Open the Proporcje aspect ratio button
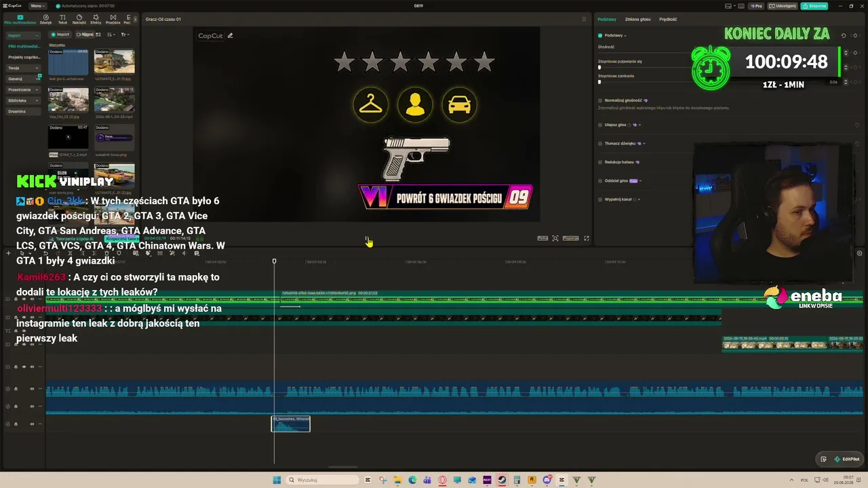The width and height of the screenshot is (868, 488). click(571, 239)
